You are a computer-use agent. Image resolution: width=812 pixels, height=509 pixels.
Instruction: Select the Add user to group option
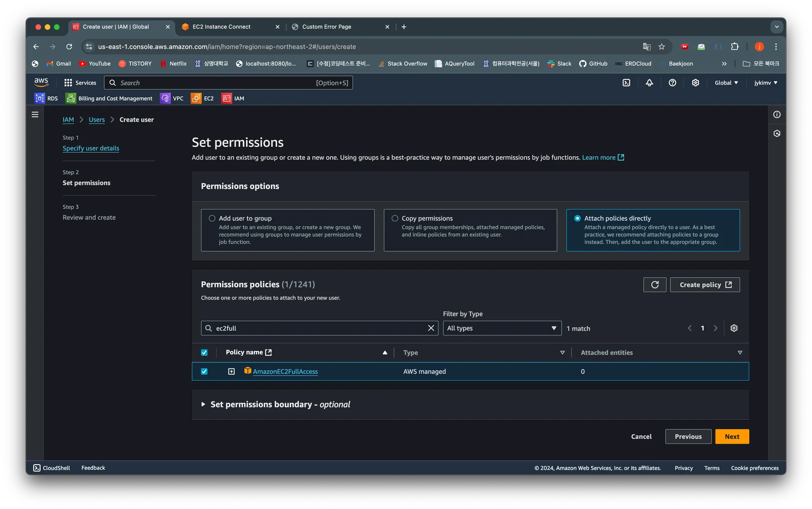pos(212,218)
